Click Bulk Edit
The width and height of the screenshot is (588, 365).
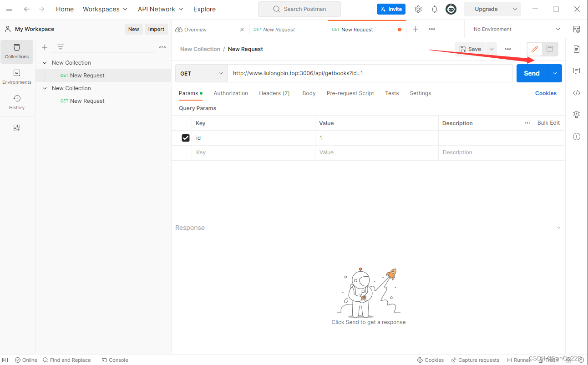[x=548, y=123]
